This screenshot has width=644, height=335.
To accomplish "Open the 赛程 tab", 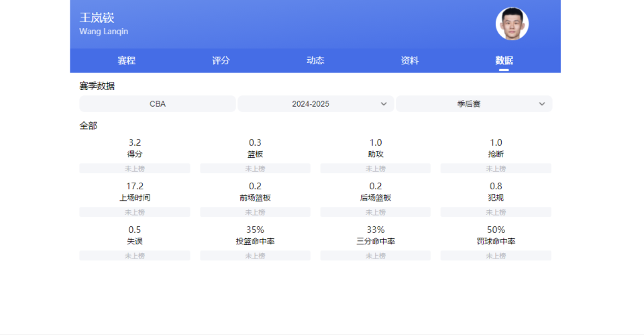I will (126, 60).
